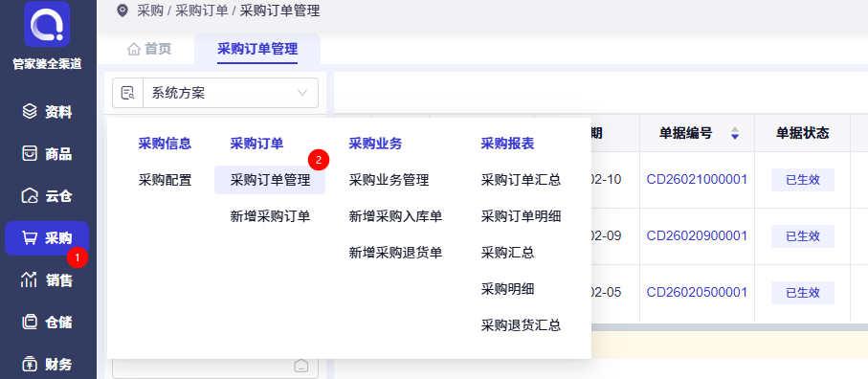Click the scheme search icon beside 系统方案

point(128,93)
